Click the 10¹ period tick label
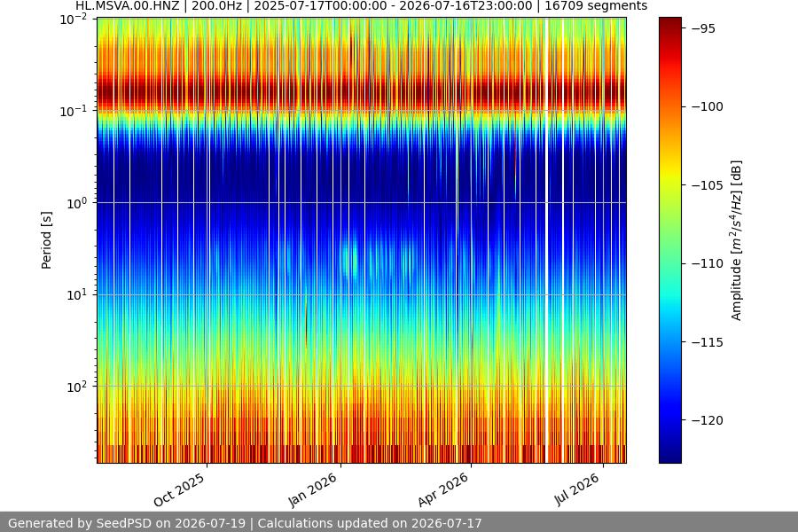This screenshot has height=532, width=798. (x=77, y=294)
